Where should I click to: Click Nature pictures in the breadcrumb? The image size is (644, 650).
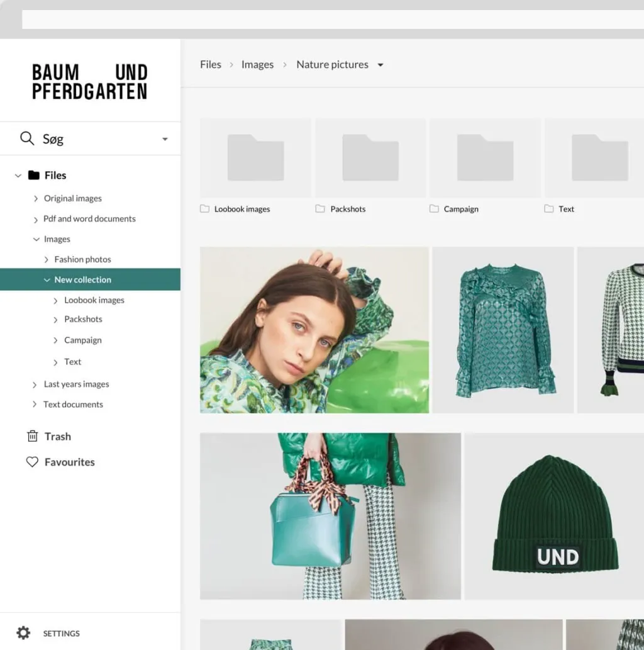[x=332, y=64]
